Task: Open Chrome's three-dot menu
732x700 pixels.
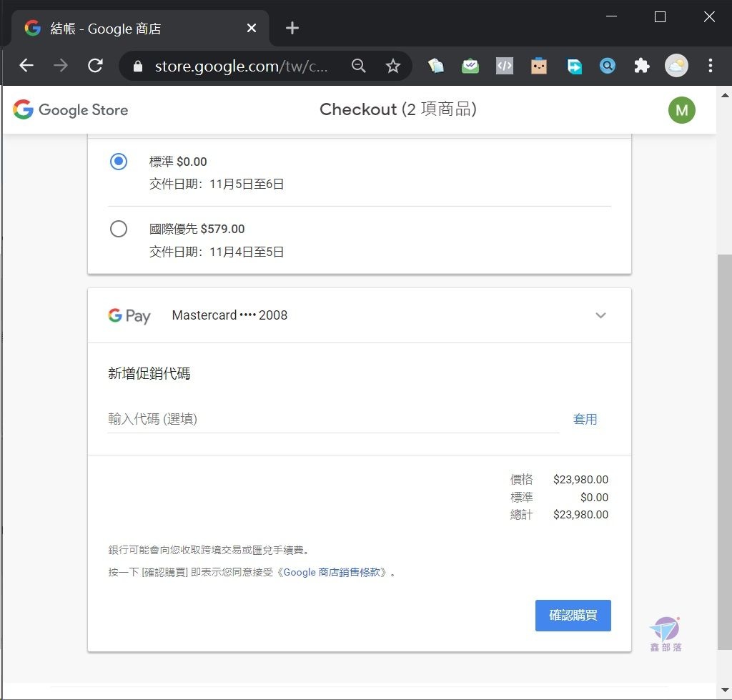Action: (x=711, y=66)
